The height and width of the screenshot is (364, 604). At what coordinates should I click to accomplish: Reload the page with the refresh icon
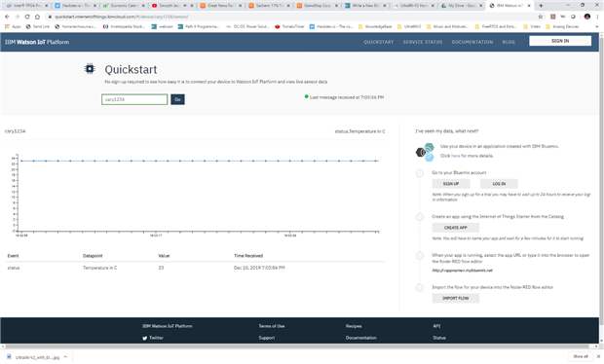[x=27, y=17]
